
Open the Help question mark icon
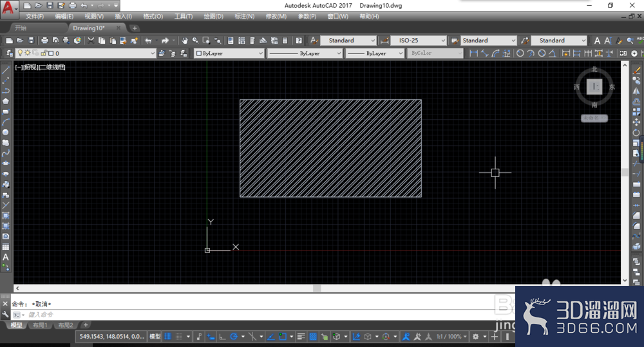pyautogui.click(x=299, y=41)
